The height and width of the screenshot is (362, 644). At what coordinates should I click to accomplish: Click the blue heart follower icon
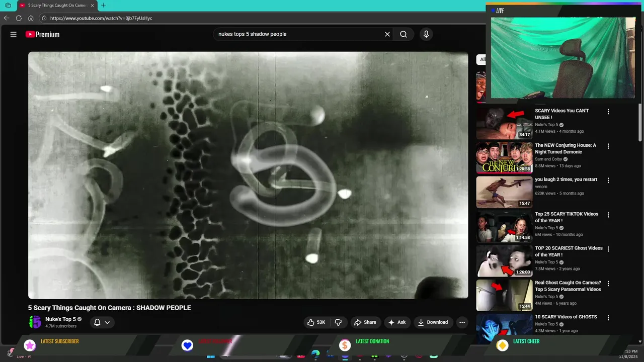(187, 345)
